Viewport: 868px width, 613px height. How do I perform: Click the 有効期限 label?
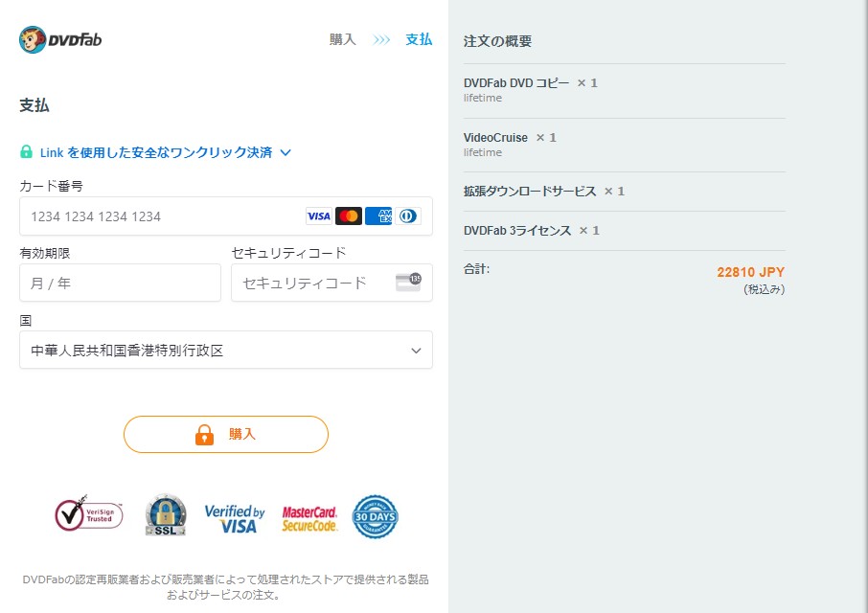coord(45,254)
